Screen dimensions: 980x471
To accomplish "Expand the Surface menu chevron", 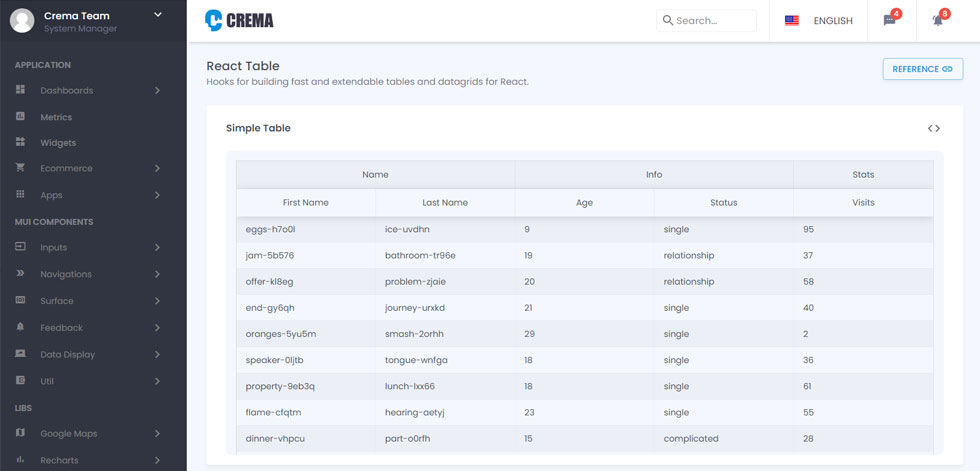I will [158, 301].
